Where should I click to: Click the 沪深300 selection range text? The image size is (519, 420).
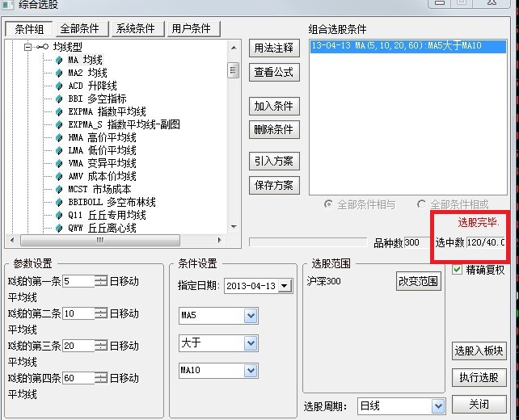pyautogui.click(x=323, y=281)
